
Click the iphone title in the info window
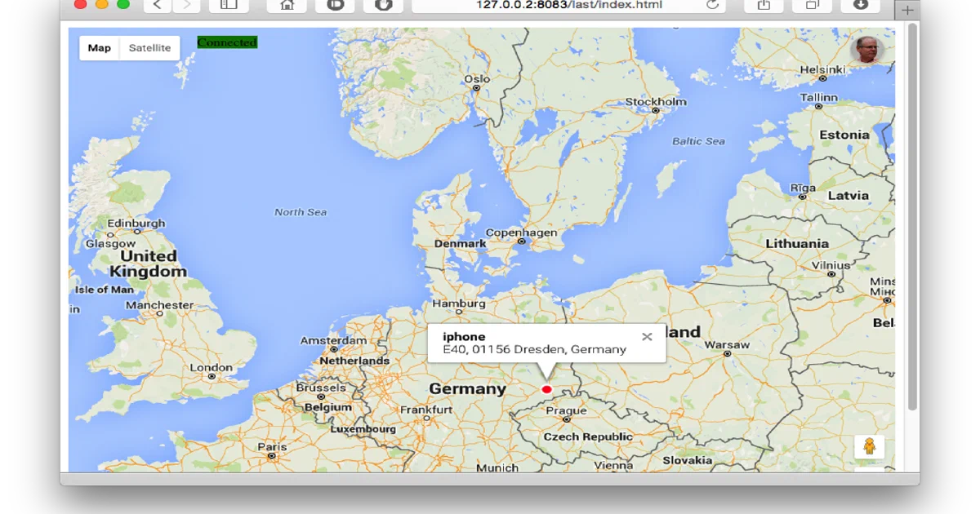[x=464, y=336]
